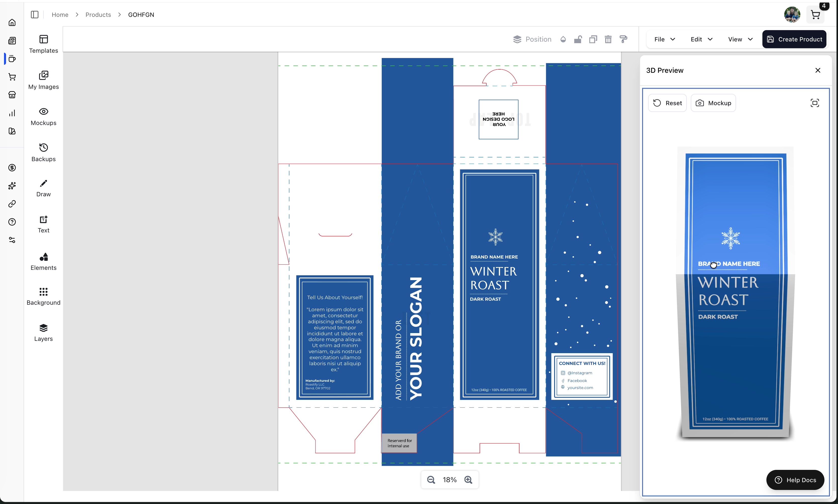
Task: Click the duplicate icon in toolbar
Action: [x=593, y=39]
